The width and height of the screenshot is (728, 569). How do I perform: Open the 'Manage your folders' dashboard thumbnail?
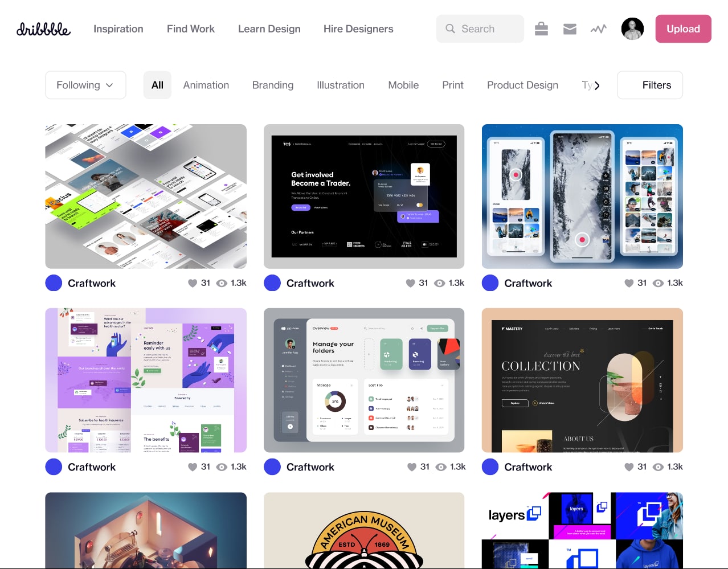[364, 380]
